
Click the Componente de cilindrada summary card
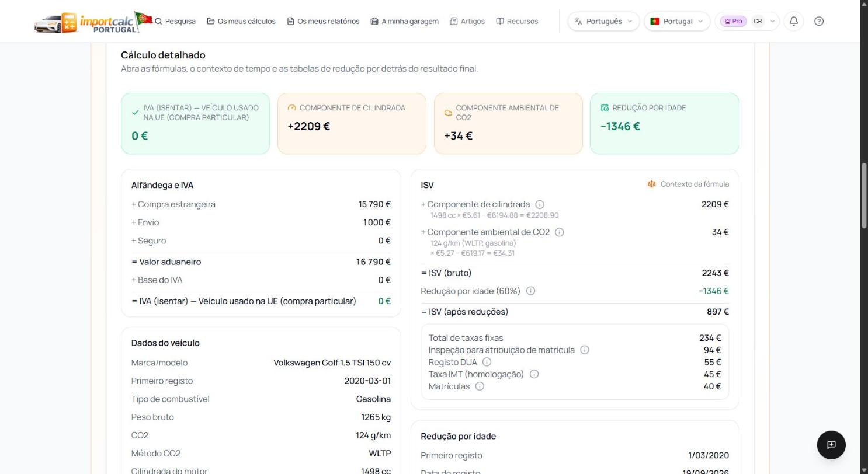pyautogui.click(x=352, y=124)
